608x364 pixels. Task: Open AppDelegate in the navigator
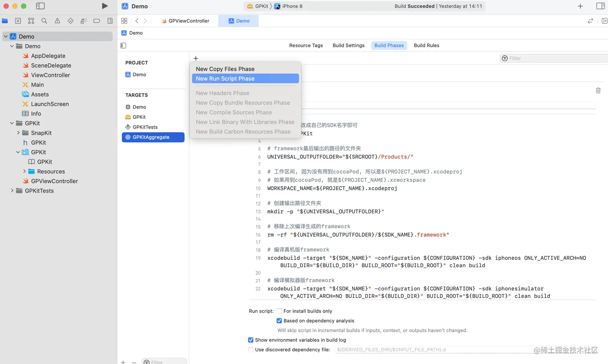coord(48,56)
